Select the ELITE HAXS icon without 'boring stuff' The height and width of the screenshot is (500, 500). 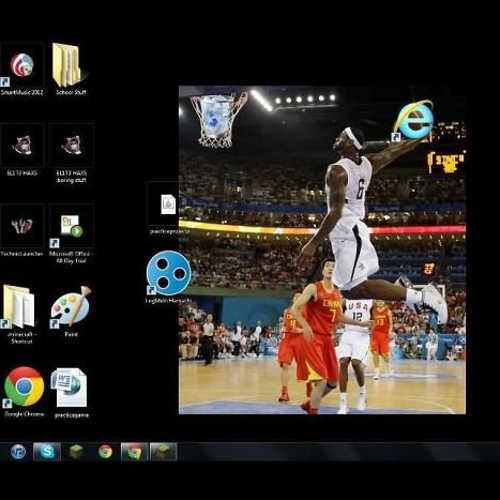(22, 151)
